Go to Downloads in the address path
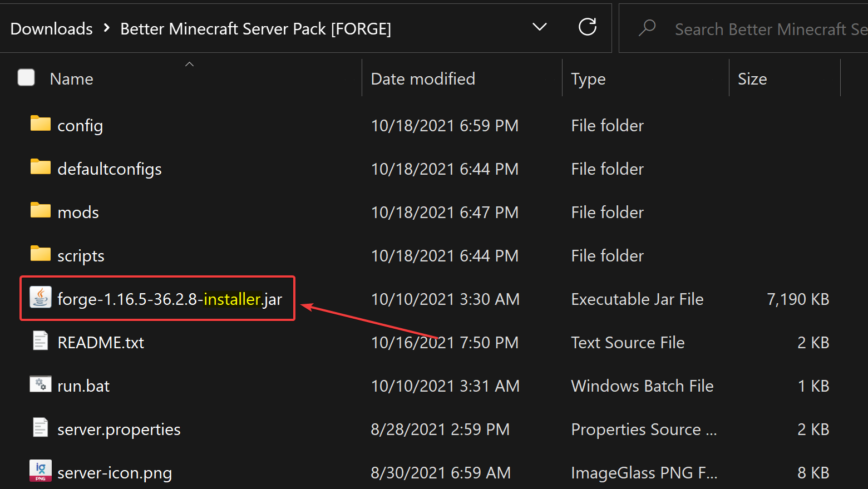This screenshot has width=868, height=489. pos(52,29)
